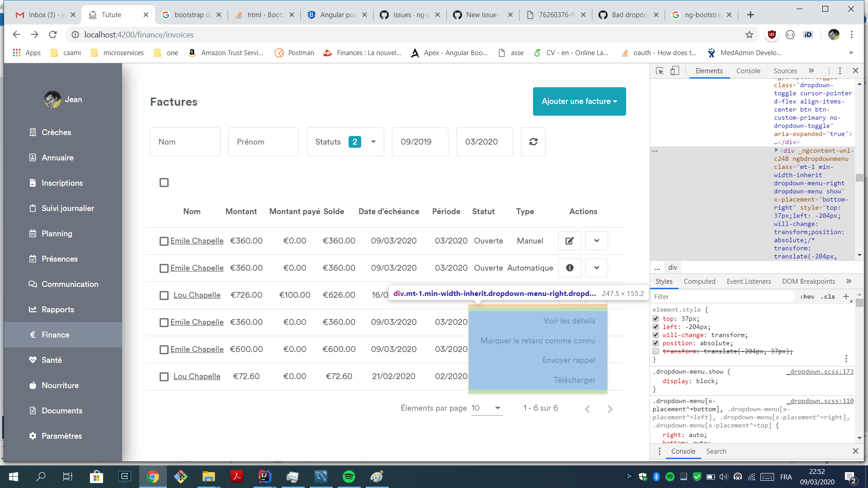The width and height of the screenshot is (868, 488).
Task: Select Télécharger from the open action menu
Action: click(574, 380)
